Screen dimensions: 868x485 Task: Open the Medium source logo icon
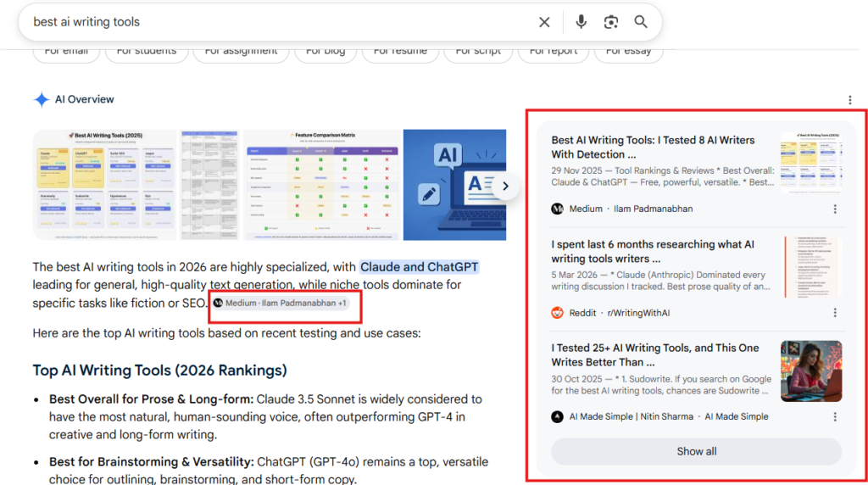558,209
